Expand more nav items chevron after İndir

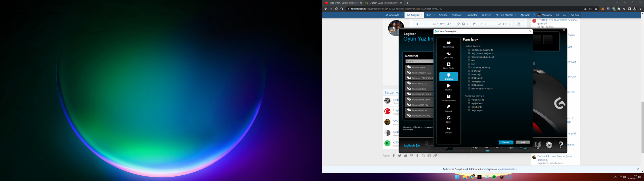point(534,15)
